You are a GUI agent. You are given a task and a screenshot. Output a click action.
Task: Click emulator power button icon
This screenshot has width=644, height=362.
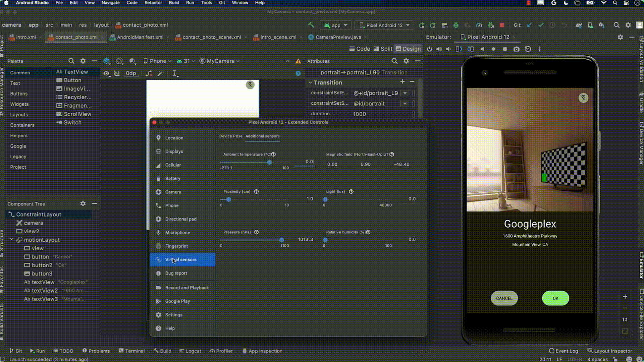[x=429, y=49]
